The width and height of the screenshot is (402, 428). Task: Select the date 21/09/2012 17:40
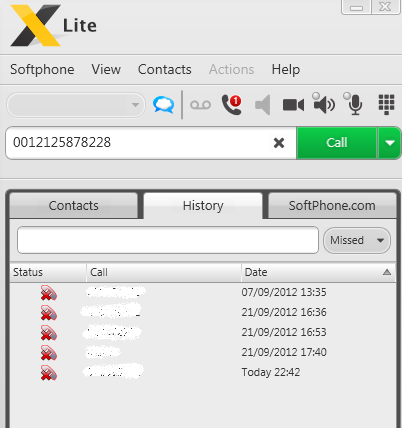(284, 352)
